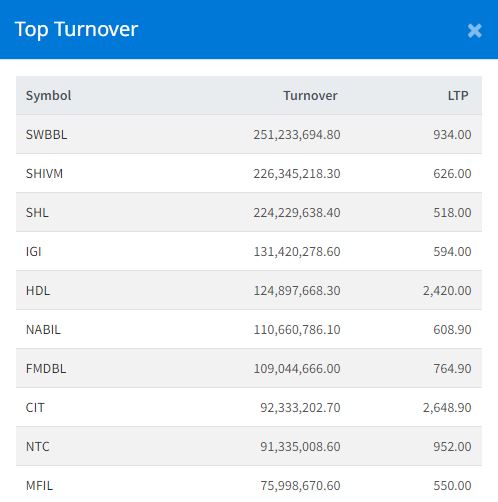498x502 pixels.
Task: Click turnover value 124,897,668.30
Action: [297, 291]
